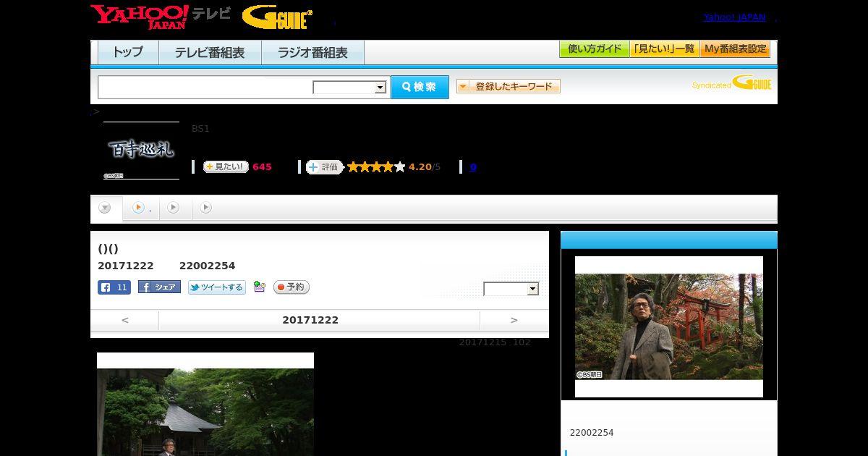Switch to the テレビ番組表 tab
The width and height of the screenshot is (868, 456).
tap(210, 53)
